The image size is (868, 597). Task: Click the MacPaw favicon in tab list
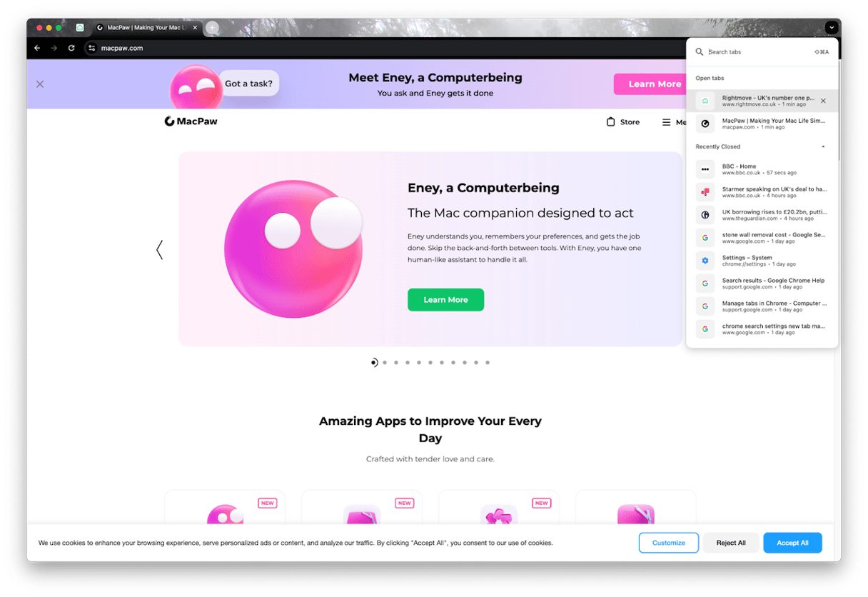[705, 124]
